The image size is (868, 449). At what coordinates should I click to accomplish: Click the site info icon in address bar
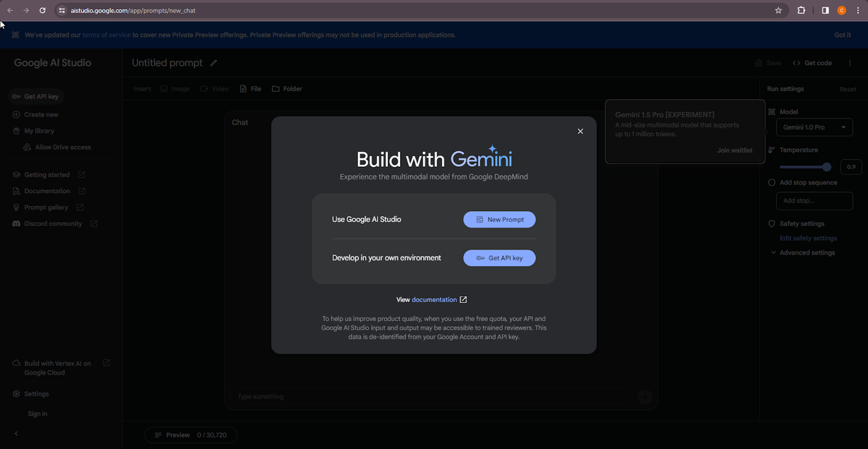(62, 11)
